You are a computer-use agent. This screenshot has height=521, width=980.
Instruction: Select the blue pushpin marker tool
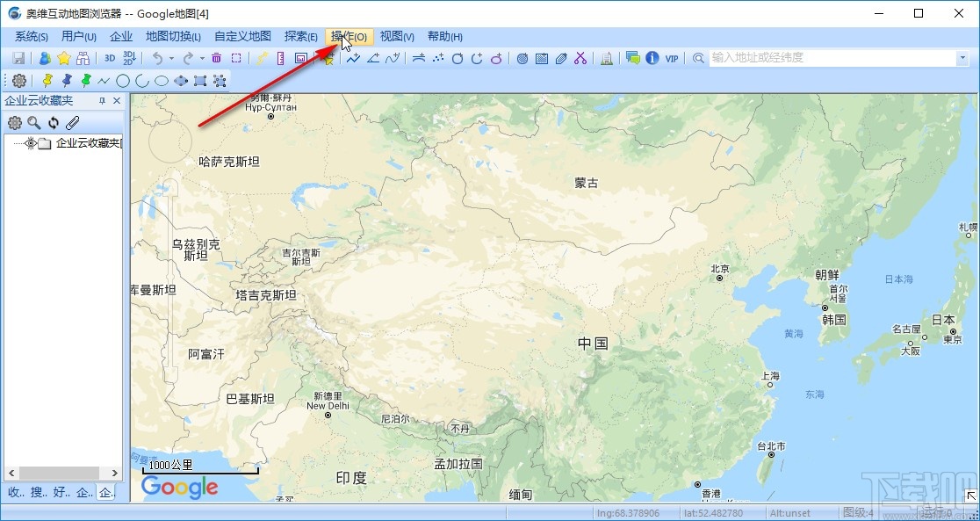[66, 80]
